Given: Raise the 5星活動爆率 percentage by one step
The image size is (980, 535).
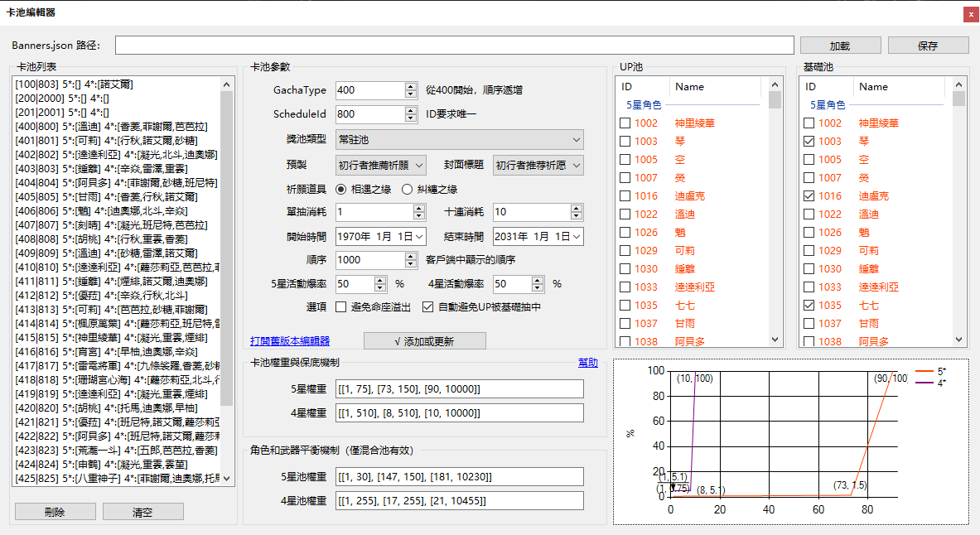Looking at the screenshot, I should pos(380,280).
